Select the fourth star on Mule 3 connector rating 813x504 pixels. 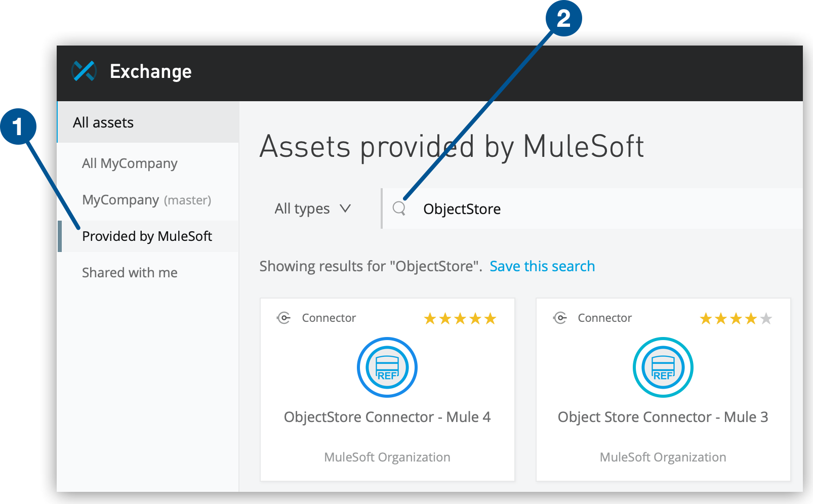(750, 319)
